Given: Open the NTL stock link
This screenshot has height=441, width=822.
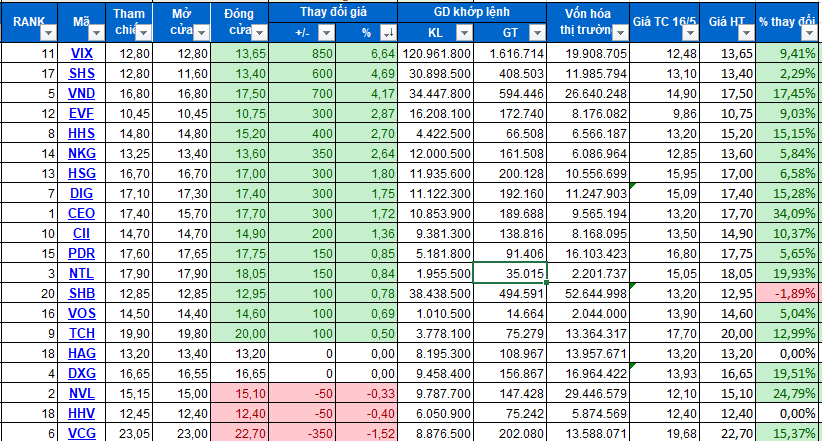Looking at the screenshot, I should coord(82,273).
